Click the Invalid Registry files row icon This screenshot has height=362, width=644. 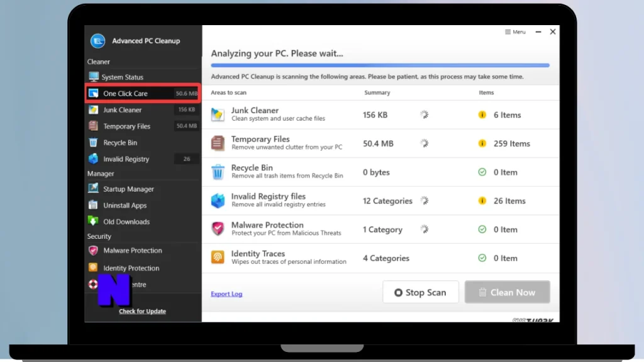(218, 200)
